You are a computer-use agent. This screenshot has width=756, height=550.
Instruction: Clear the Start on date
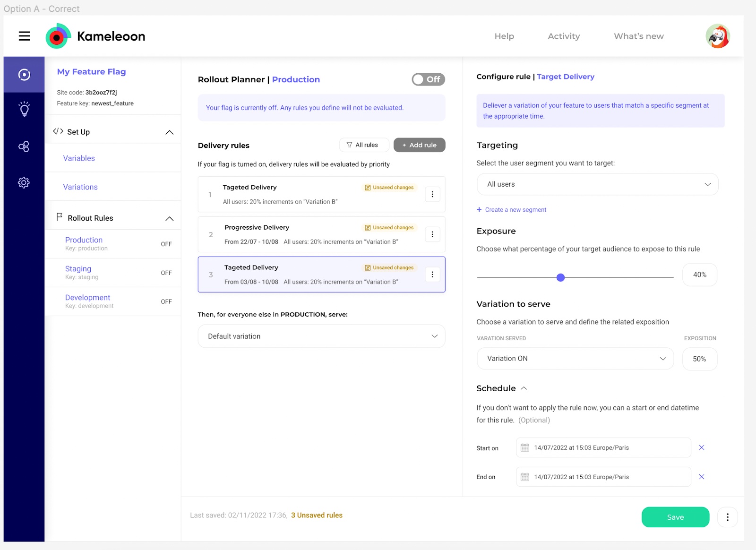(702, 447)
